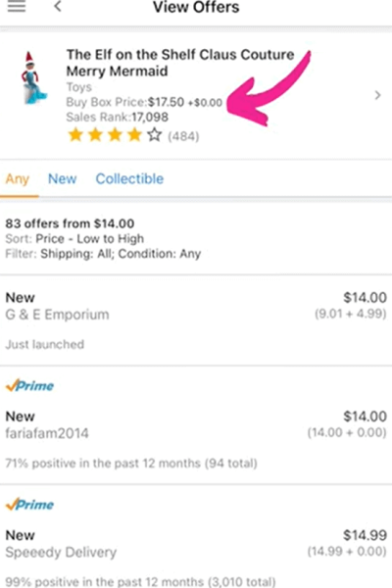Screen dimensions: 392x588
Task: Tap the Elf on the Shelf thumbnail
Action: tap(33, 78)
